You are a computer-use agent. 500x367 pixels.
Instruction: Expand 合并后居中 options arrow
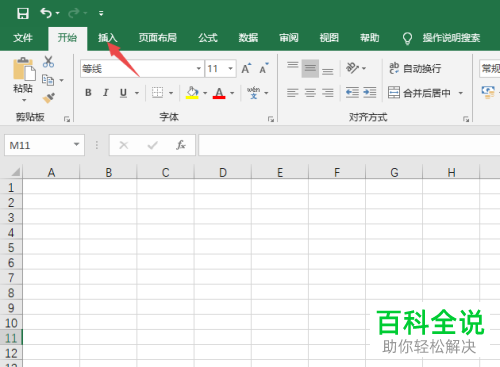click(x=461, y=93)
